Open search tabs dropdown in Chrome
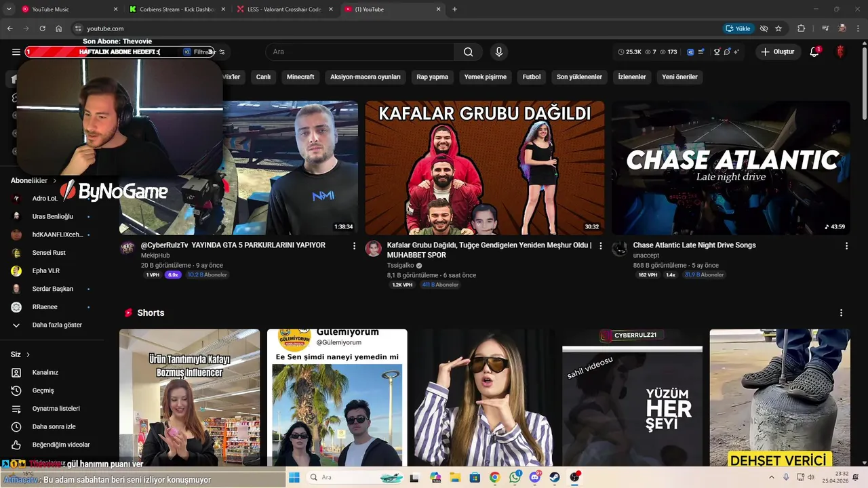This screenshot has width=868, height=488. point(9,9)
